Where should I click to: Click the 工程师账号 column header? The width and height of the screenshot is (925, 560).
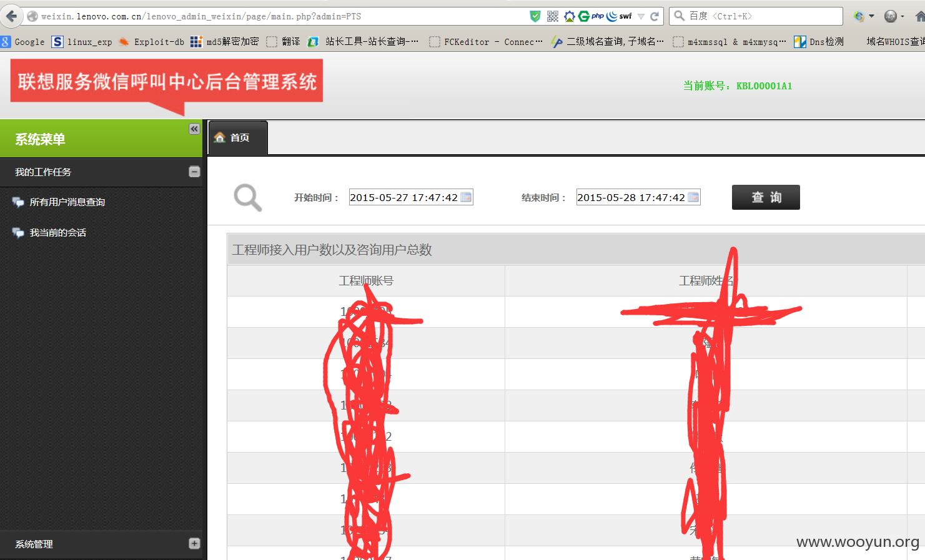point(366,281)
